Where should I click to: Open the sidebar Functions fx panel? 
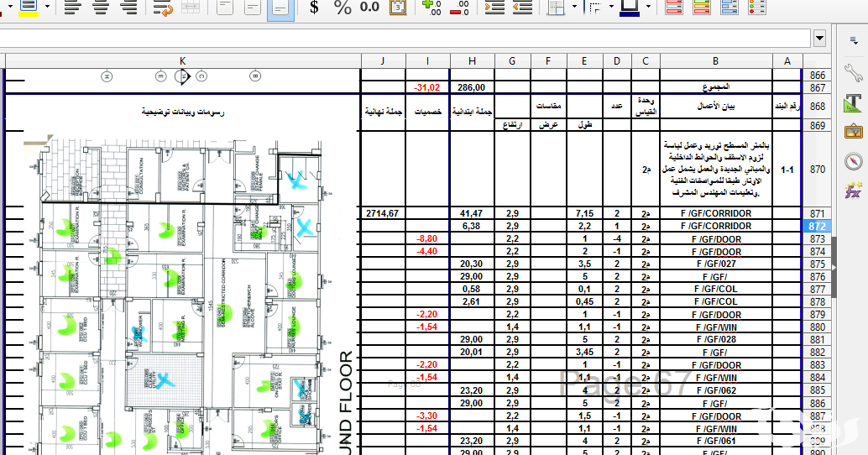click(x=854, y=190)
